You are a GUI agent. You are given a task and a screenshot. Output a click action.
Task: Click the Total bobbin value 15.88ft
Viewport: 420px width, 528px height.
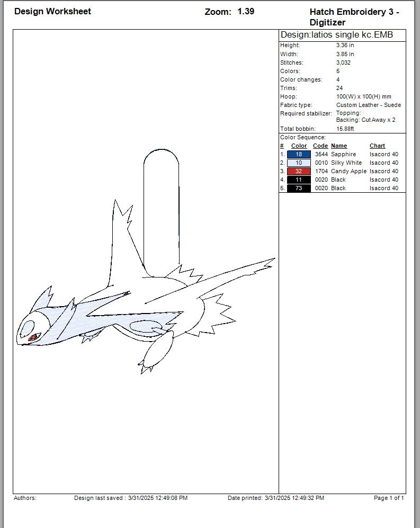[x=345, y=129]
